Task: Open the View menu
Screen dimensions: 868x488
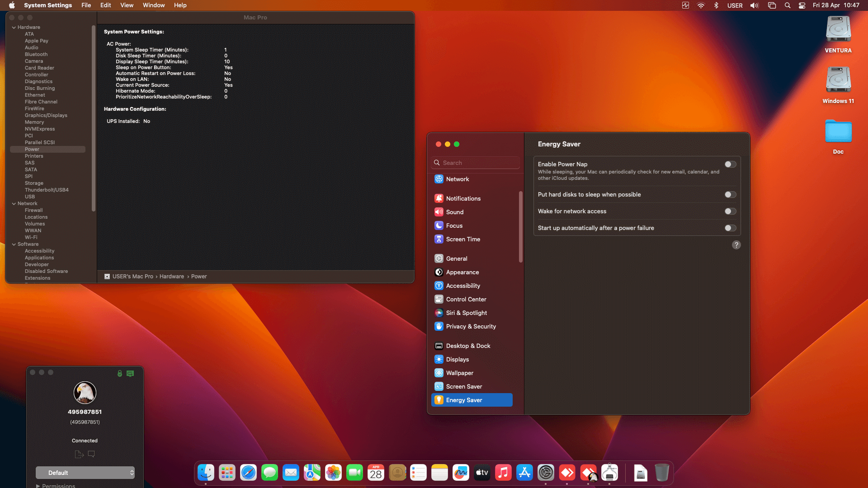Action: (127, 5)
